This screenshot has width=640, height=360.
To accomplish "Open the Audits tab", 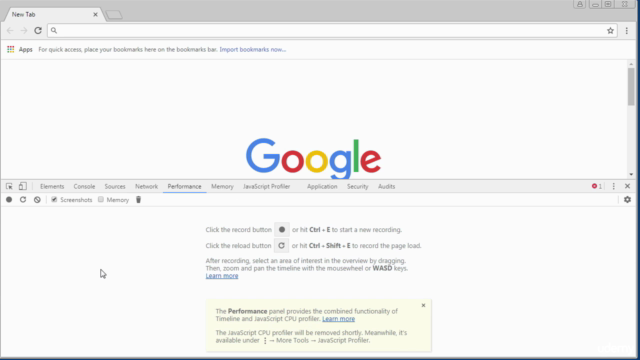I will (386, 187).
